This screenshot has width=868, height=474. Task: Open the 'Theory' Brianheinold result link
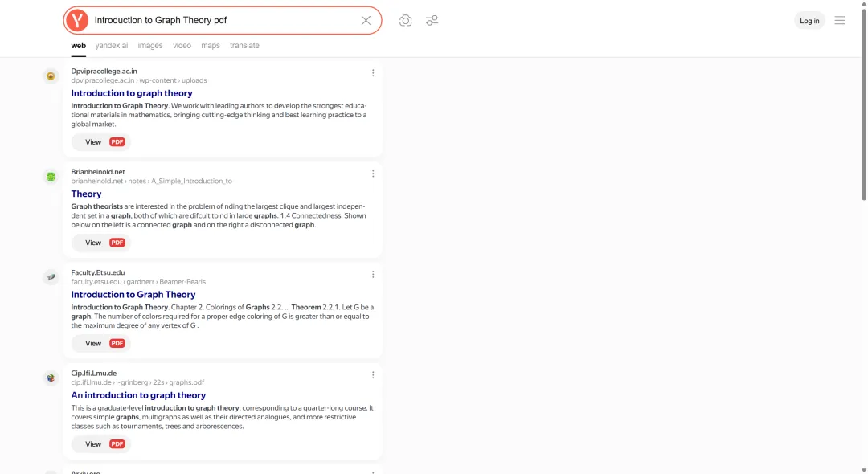click(86, 194)
